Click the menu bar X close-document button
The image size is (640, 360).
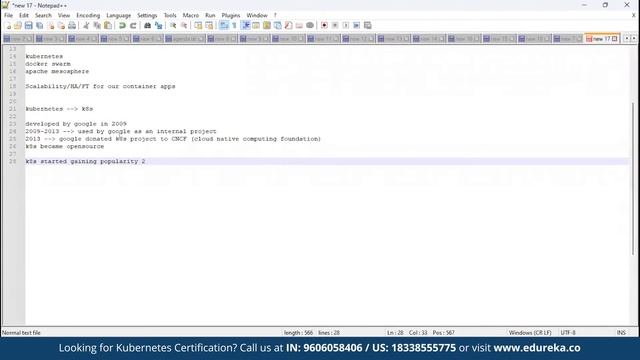click(x=633, y=15)
